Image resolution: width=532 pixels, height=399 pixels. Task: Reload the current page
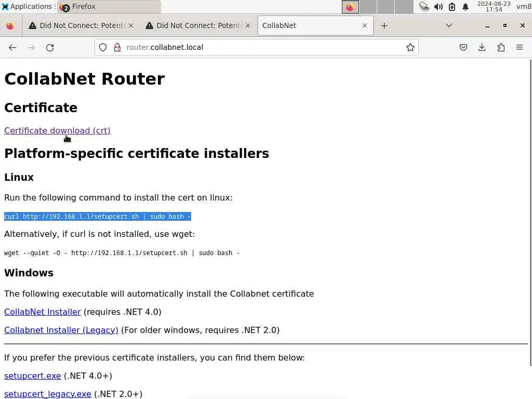pos(50,47)
